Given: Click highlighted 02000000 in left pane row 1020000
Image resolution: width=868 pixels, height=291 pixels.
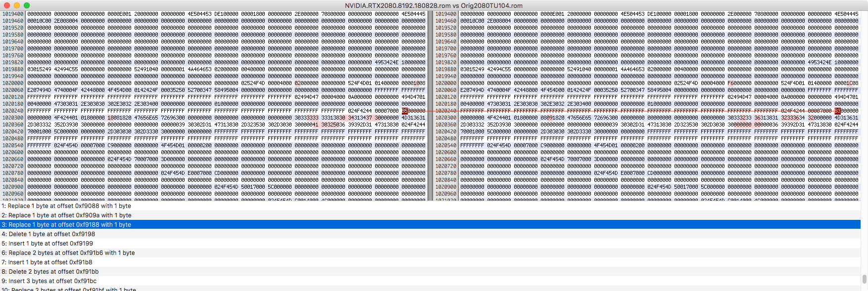Looking at the screenshot, I should pos(306,83).
